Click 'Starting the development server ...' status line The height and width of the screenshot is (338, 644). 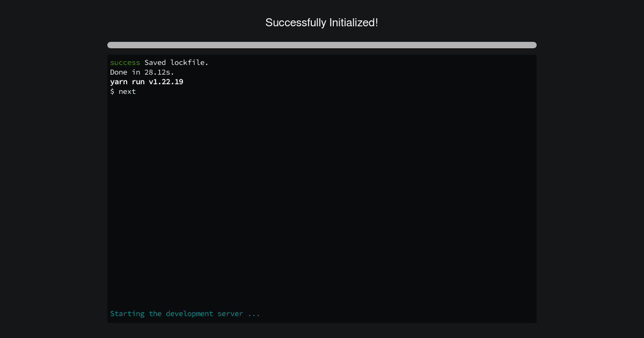pos(185,313)
